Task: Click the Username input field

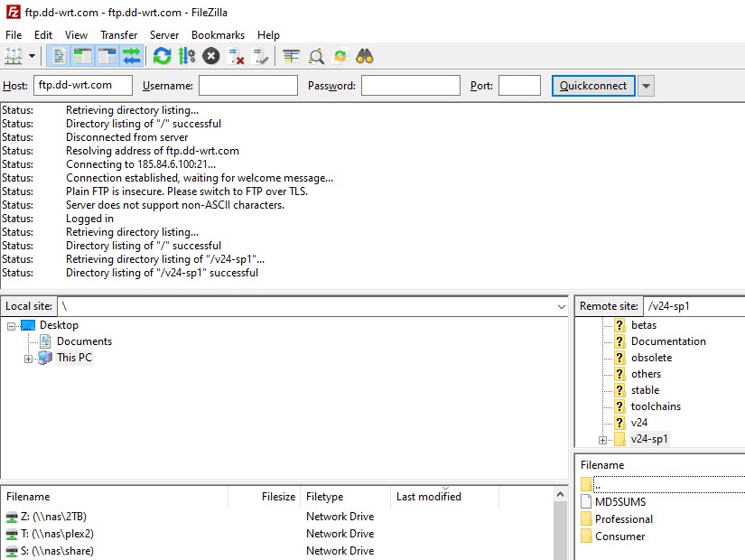Action: click(248, 86)
